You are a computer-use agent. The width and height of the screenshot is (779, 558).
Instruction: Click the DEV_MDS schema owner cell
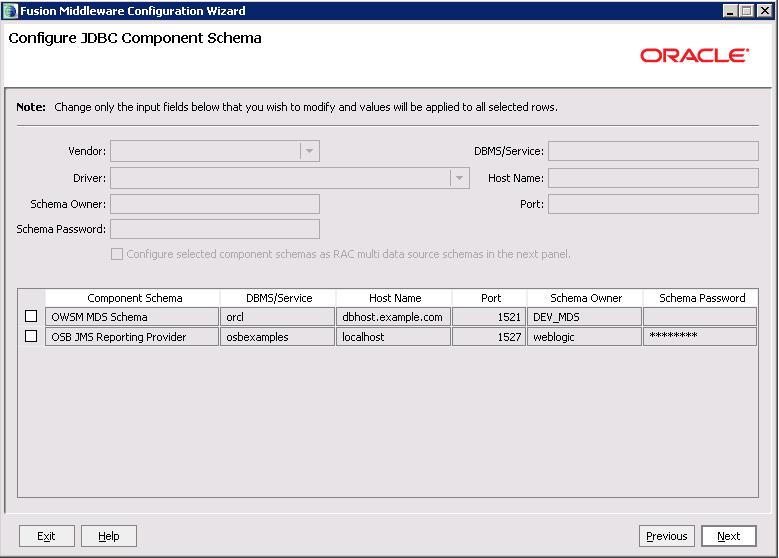tap(584, 317)
